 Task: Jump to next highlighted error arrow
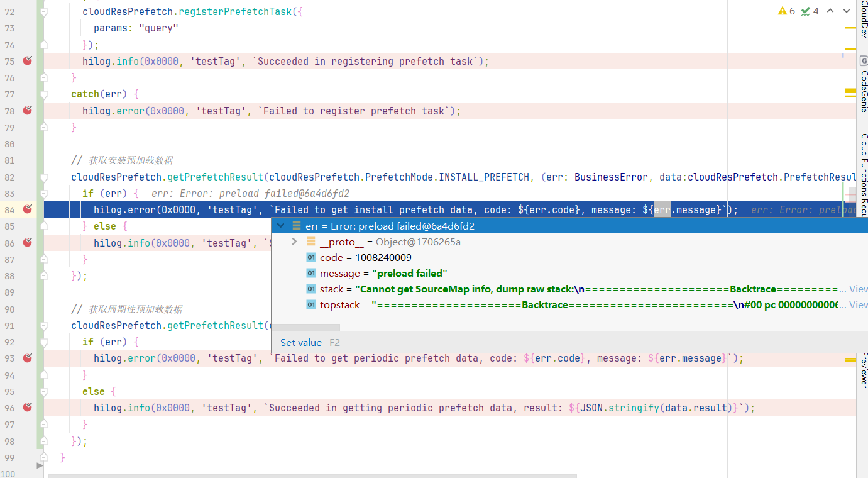pyautogui.click(x=847, y=11)
